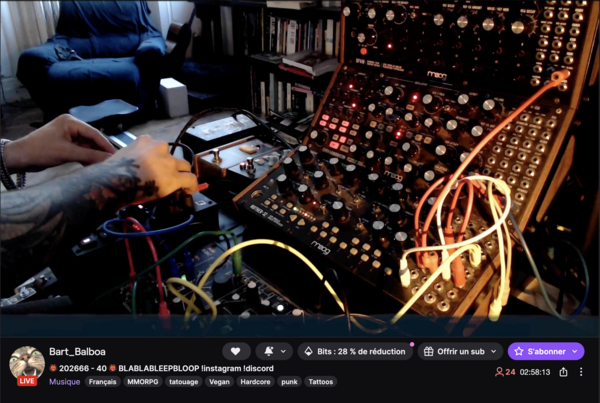
Task: Click the live video player area
Action: point(300,168)
